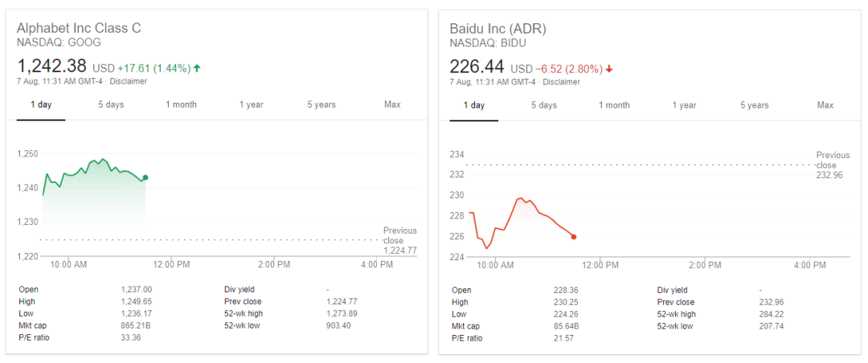Click the Baidu Inc (ADR) title
This screenshot has width=868, height=363.
(x=497, y=28)
